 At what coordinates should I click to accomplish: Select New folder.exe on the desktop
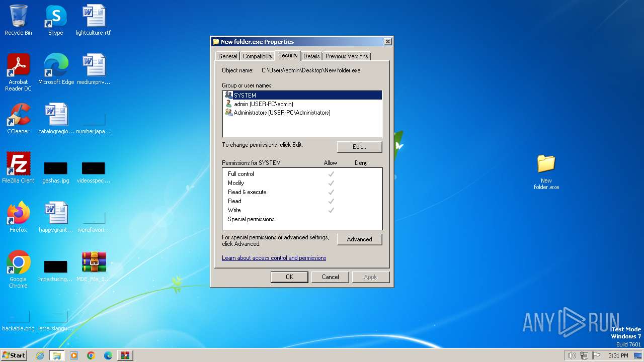pyautogui.click(x=546, y=172)
